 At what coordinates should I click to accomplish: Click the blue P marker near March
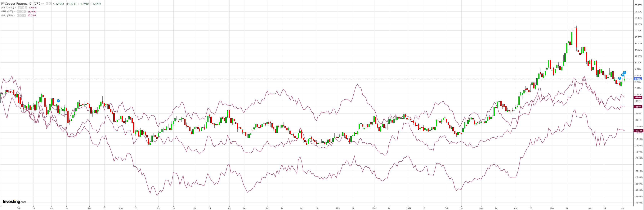(x=58, y=101)
